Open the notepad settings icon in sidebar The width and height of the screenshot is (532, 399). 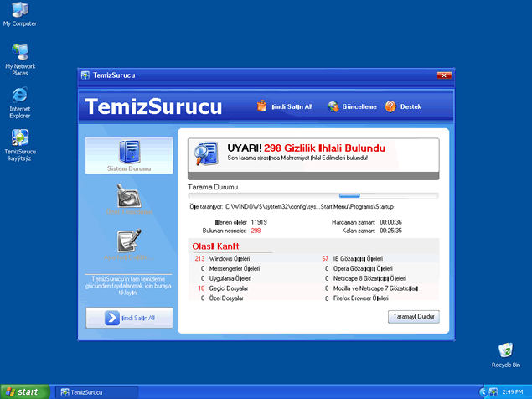(128, 241)
